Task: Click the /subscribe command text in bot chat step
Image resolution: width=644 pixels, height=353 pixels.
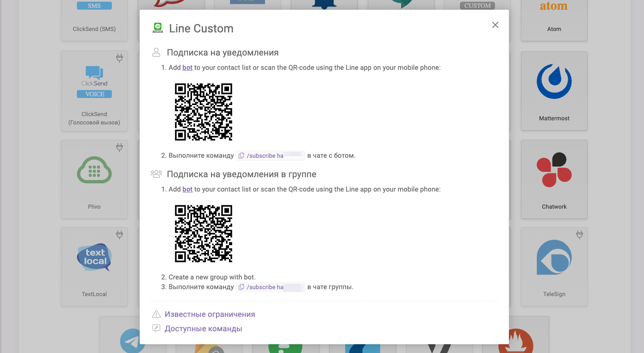Action: [265, 156]
